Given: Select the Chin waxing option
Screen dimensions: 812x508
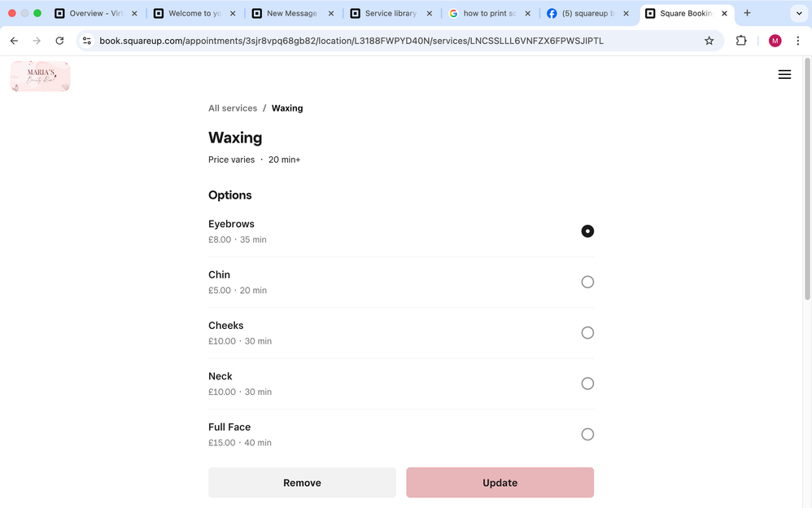Looking at the screenshot, I should point(587,282).
